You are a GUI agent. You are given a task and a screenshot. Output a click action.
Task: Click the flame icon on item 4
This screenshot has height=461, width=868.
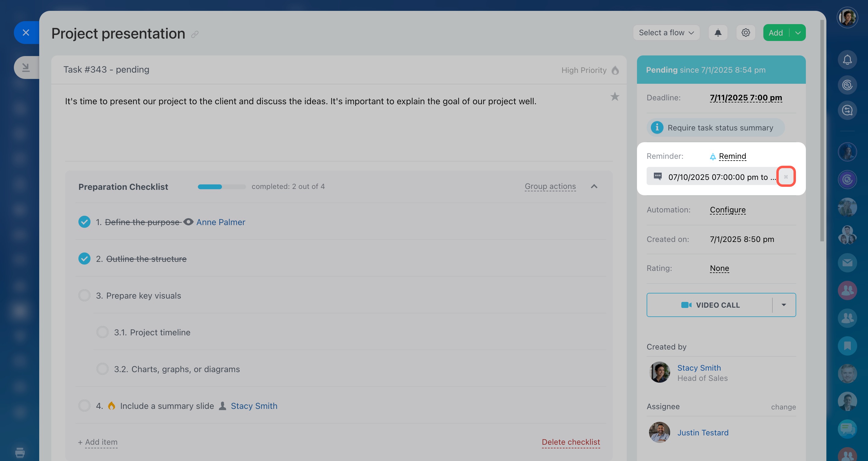pos(112,406)
